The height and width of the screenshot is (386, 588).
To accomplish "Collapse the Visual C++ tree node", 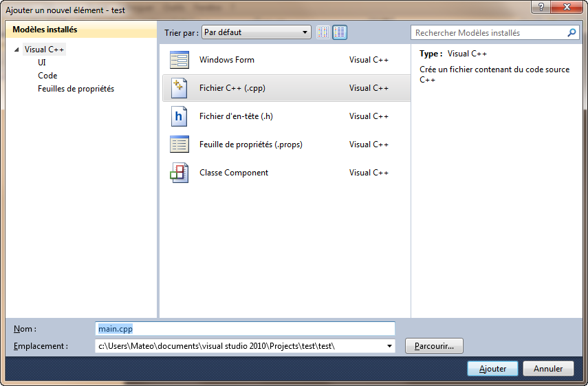I will click(x=17, y=50).
